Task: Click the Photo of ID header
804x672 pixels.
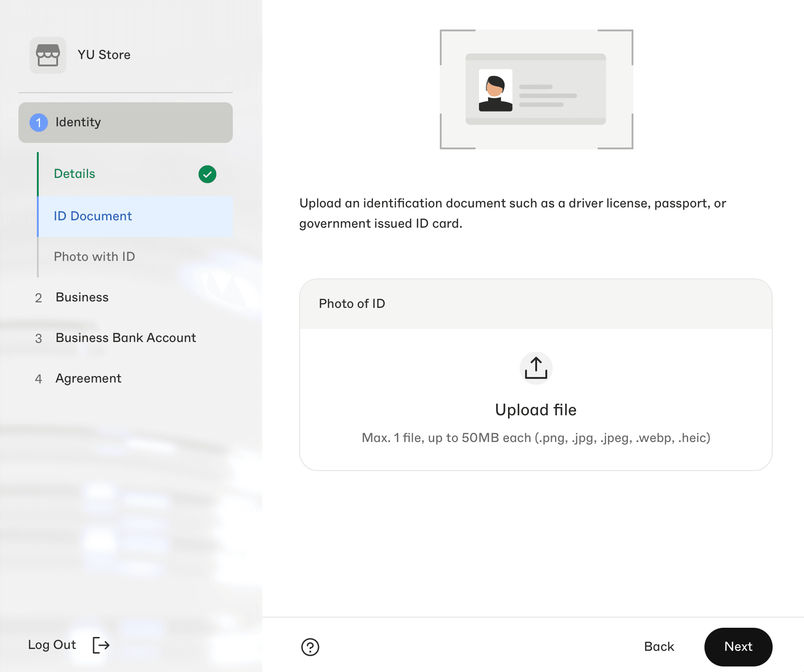Action: pyautogui.click(x=536, y=304)
